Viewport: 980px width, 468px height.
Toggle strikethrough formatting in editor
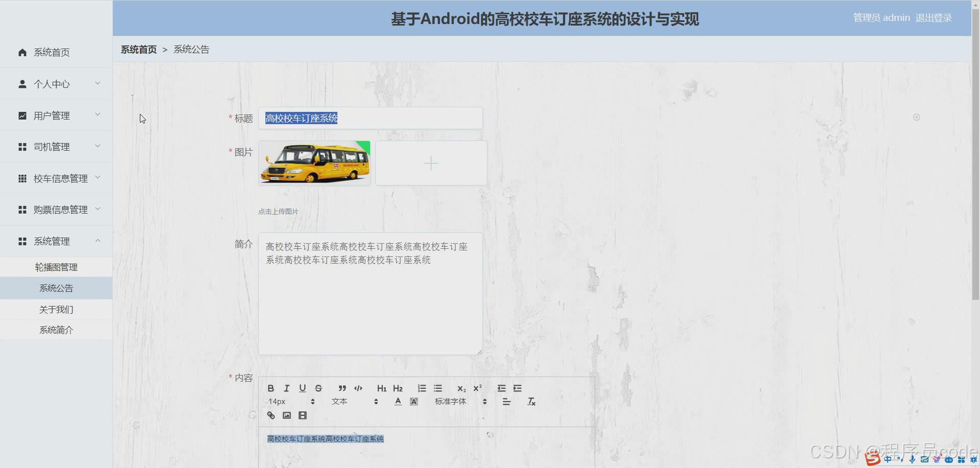(x=318, y=388)
